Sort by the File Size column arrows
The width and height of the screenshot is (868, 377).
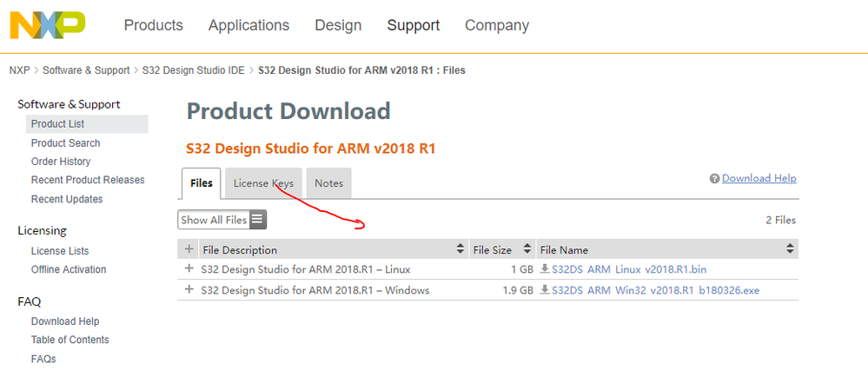pyautogui.click(x=527, y=249)
